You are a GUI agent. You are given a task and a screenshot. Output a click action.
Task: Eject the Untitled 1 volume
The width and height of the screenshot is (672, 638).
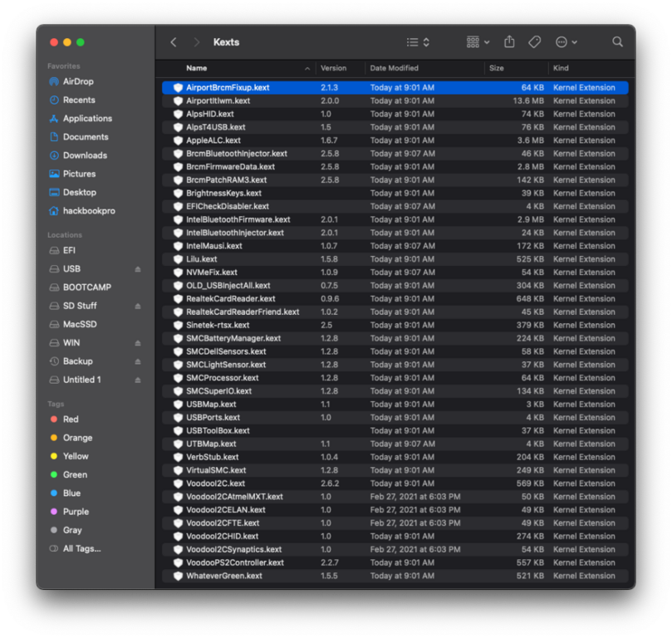(138, 380)
